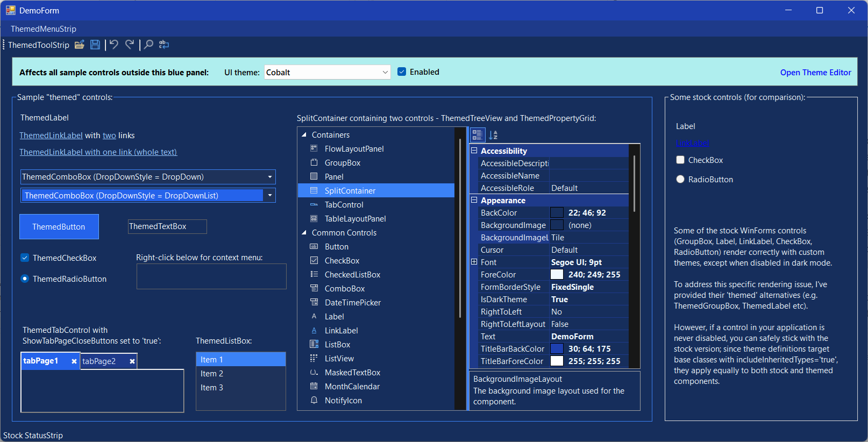868x442 pixels.
Task: Click the ComboBox icon in tree
Action: (x=314, y=288)
